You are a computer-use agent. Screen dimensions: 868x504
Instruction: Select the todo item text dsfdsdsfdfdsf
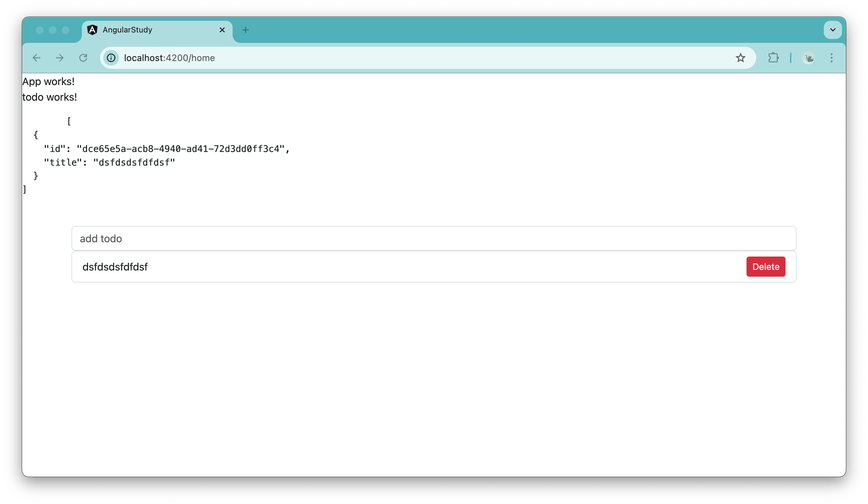click(115, 267)
